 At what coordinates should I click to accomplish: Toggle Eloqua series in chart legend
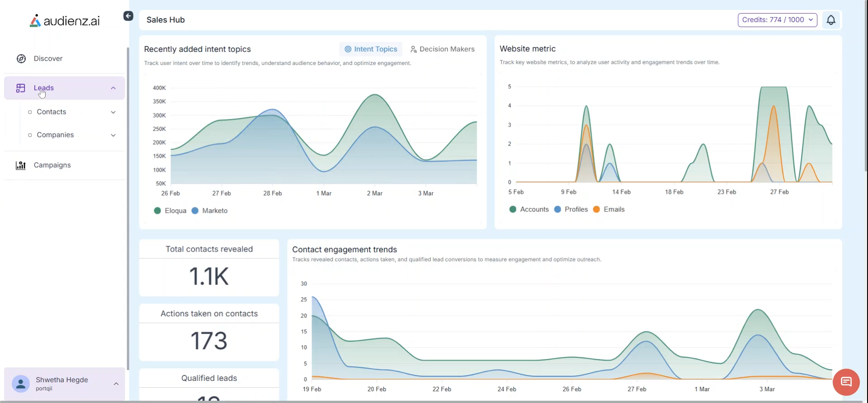[170, 211]
